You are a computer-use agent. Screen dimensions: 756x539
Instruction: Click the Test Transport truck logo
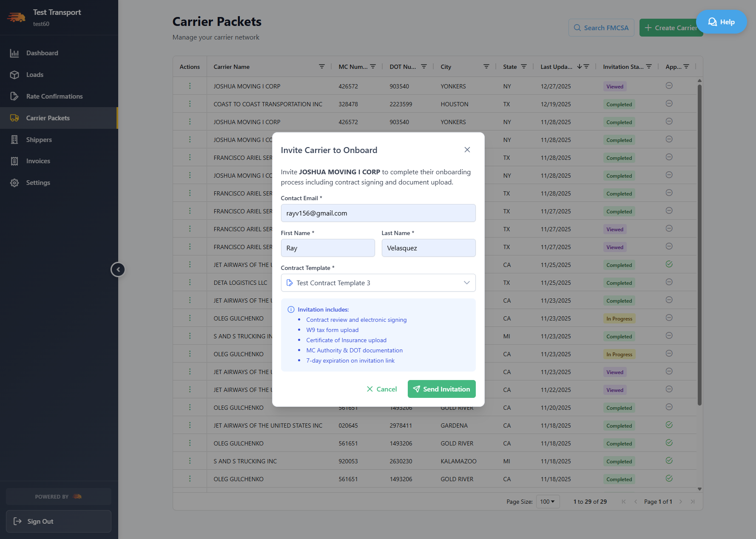16,17
